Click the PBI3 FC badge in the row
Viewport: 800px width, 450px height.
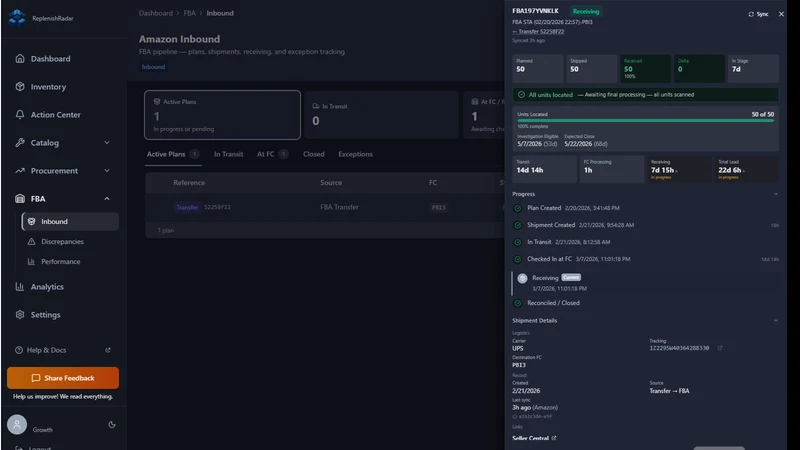[x=438, y=207]
